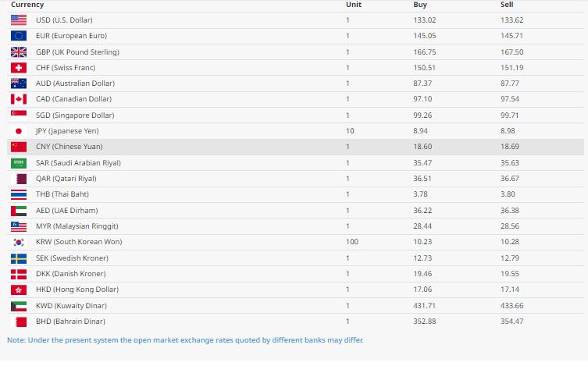The width and height of the screenshot is (588, 366).
Task: Click the Hong Kong flag icon
Action: pyautogui.click(x=20, y=290)
